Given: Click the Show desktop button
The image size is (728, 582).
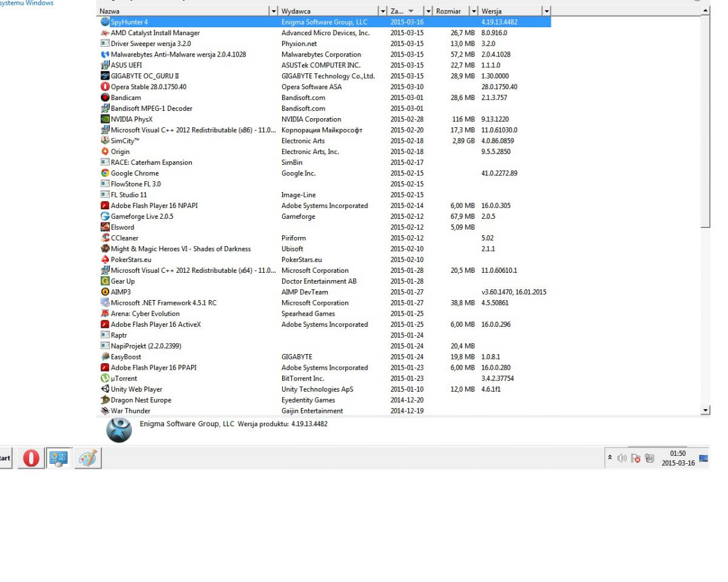Looking at the screenshot, I should click(x=704, y=458).
